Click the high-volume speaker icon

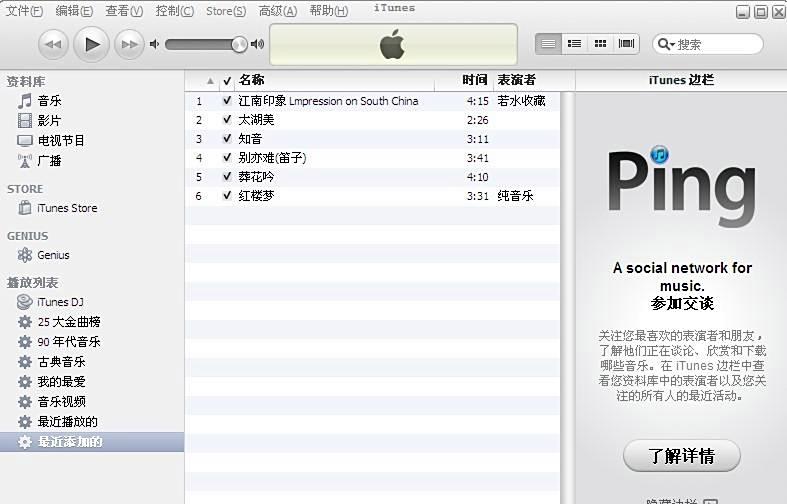(257, 44)
